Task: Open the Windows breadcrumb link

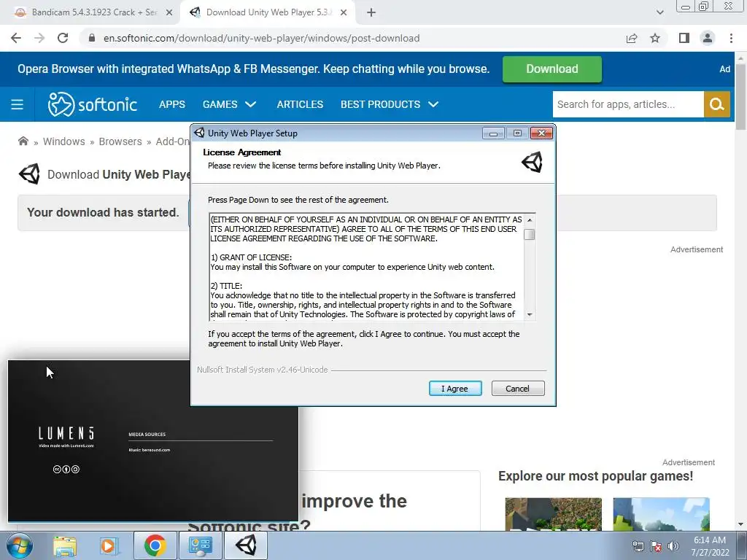Action: click(64, 141)
